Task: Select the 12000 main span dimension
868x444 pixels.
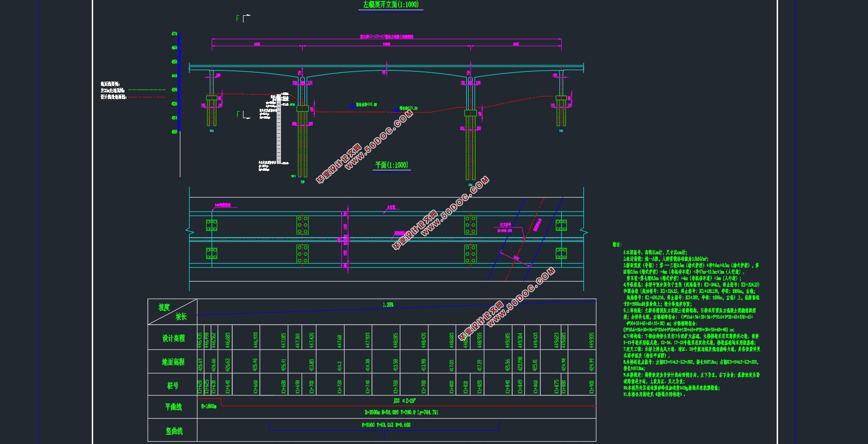Action: 386,44
